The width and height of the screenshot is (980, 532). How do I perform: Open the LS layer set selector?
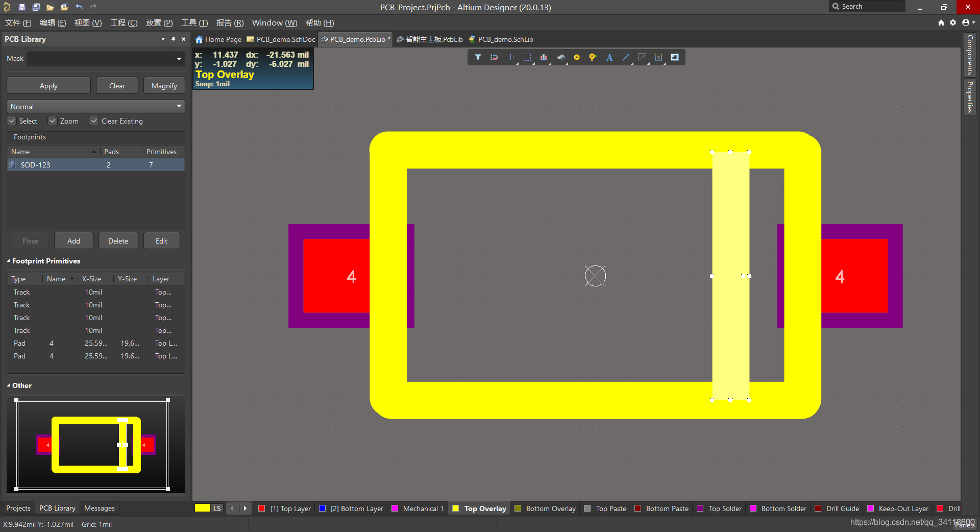click(x=217, y=509)
